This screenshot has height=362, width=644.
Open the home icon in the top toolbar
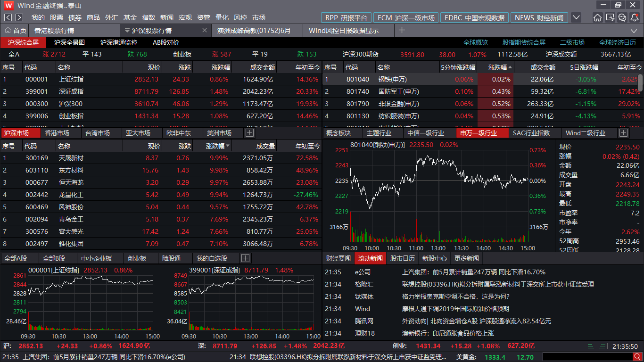tap(597, 17)
